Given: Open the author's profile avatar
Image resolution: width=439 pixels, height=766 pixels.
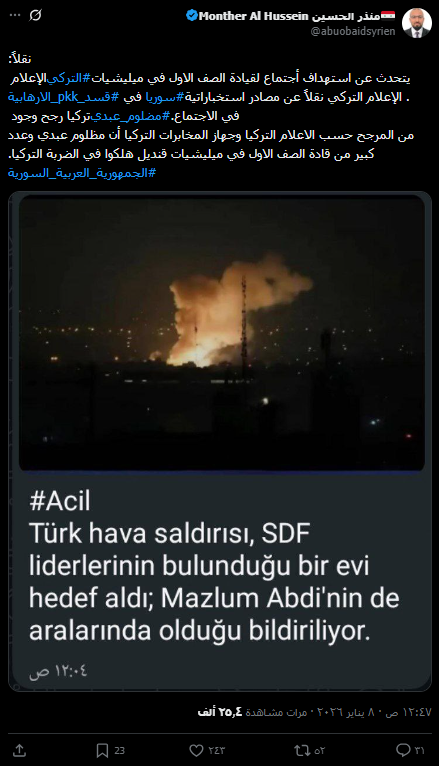Looking at the screenshot, I should 417,23.
